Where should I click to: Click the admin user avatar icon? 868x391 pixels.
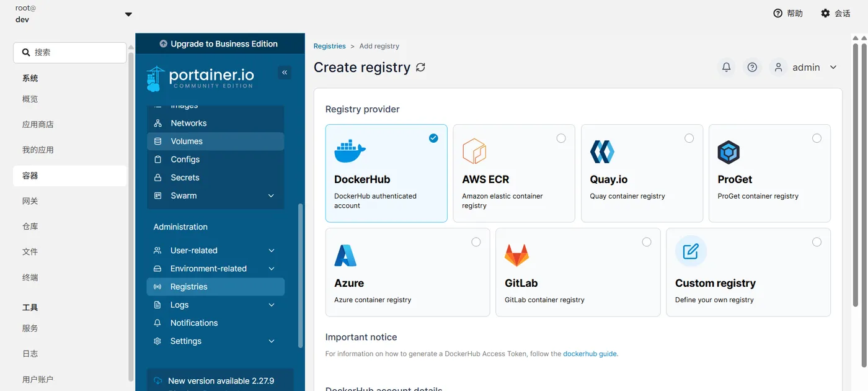pos(778,67)
